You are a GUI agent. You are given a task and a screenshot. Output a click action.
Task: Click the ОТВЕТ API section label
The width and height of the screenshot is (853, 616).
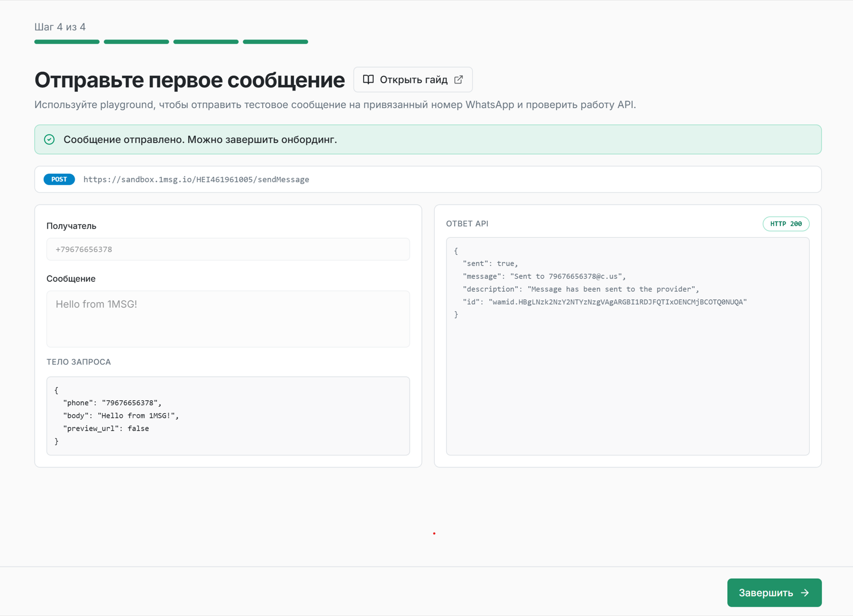467,224
